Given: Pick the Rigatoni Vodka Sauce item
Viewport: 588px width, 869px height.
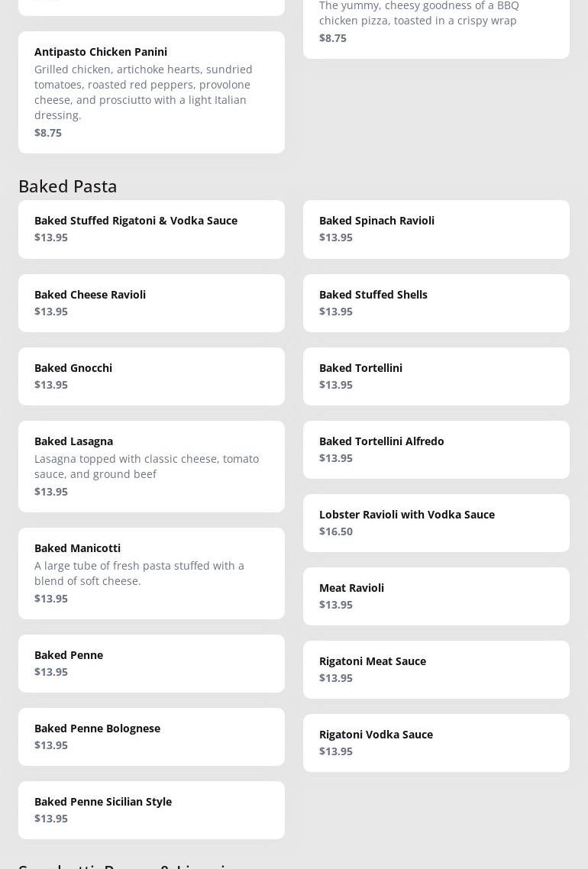Looking at the screenshot, I should pos(435,743).
